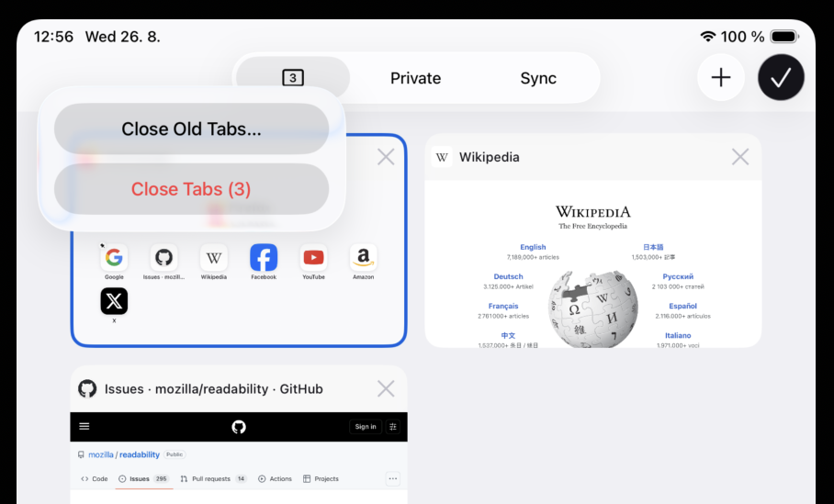Open the mozilla owner link

101,454
